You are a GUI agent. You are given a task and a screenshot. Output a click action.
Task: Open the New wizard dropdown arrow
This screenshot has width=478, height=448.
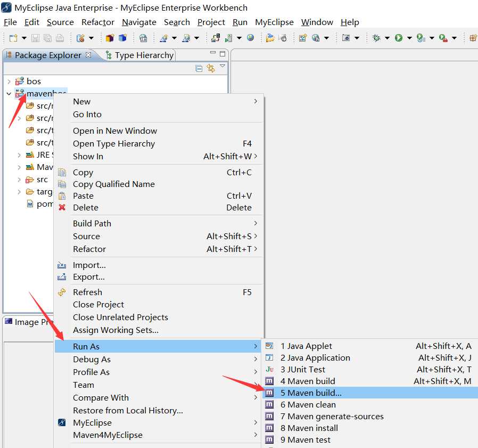[x=24, y=38]
